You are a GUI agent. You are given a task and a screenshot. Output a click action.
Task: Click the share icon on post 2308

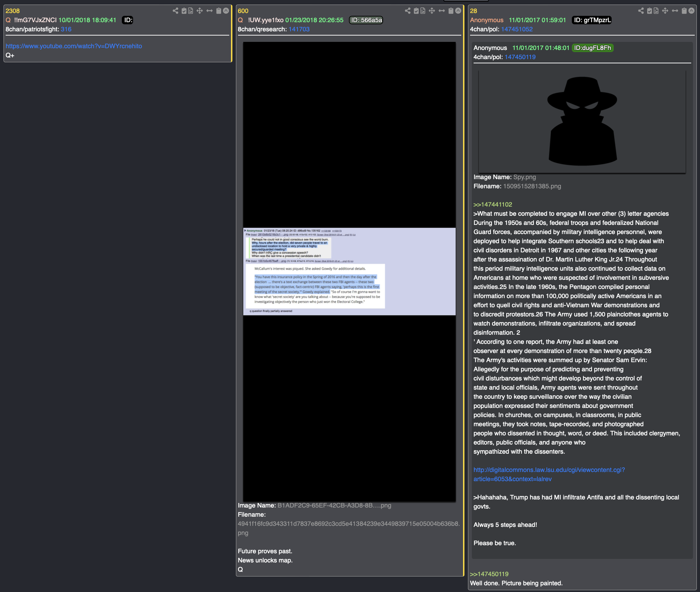(175, 11)
